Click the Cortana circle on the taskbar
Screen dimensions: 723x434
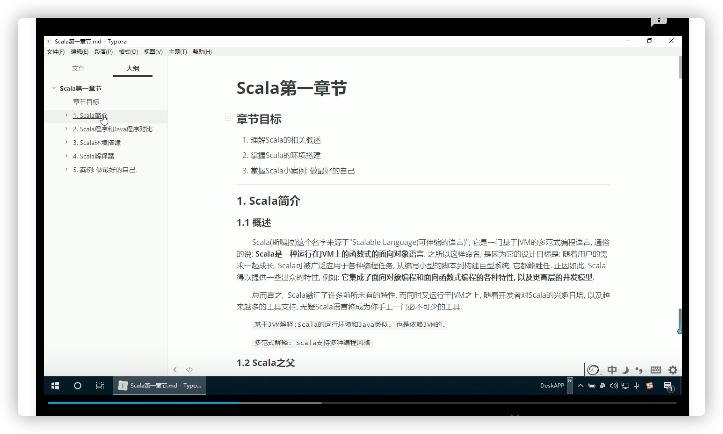77,386
